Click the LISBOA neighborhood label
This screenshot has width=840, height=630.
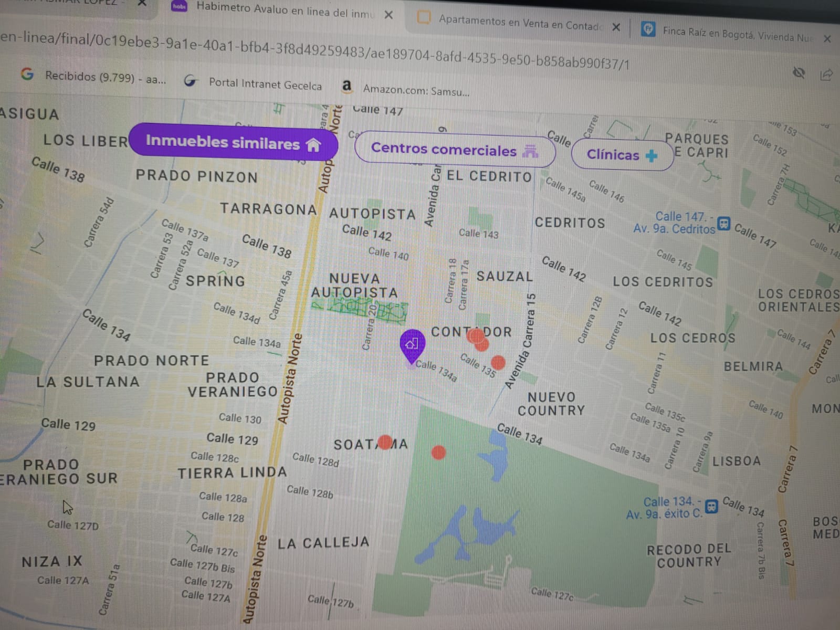point(737,461)
